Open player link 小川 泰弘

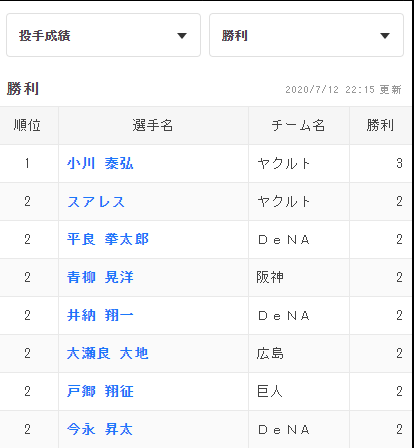[100, 163]
